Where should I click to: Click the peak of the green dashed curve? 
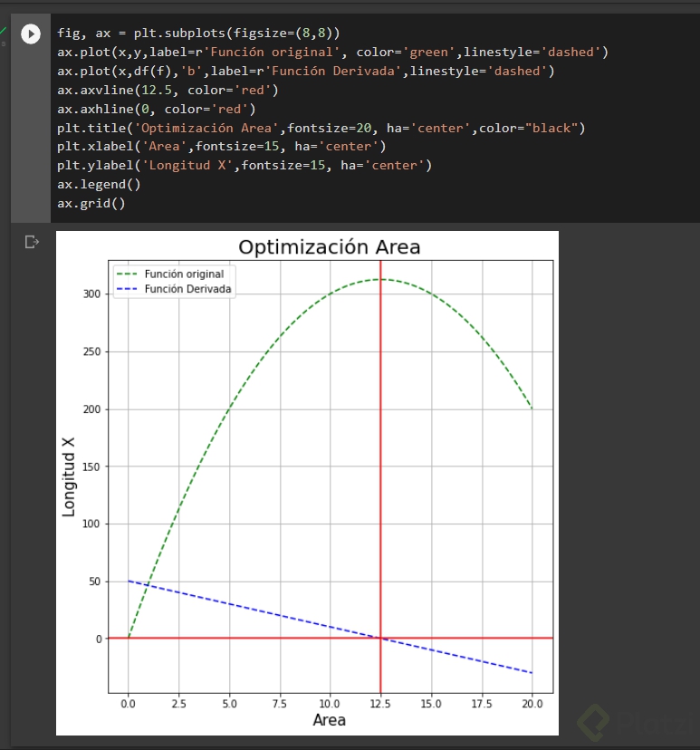coord(380,279)
